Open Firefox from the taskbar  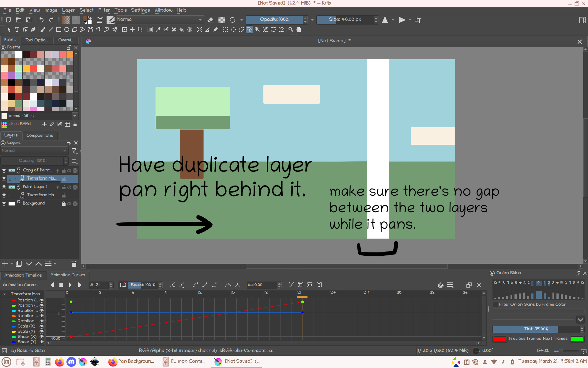pyautogui.click(x=60, y=362)
